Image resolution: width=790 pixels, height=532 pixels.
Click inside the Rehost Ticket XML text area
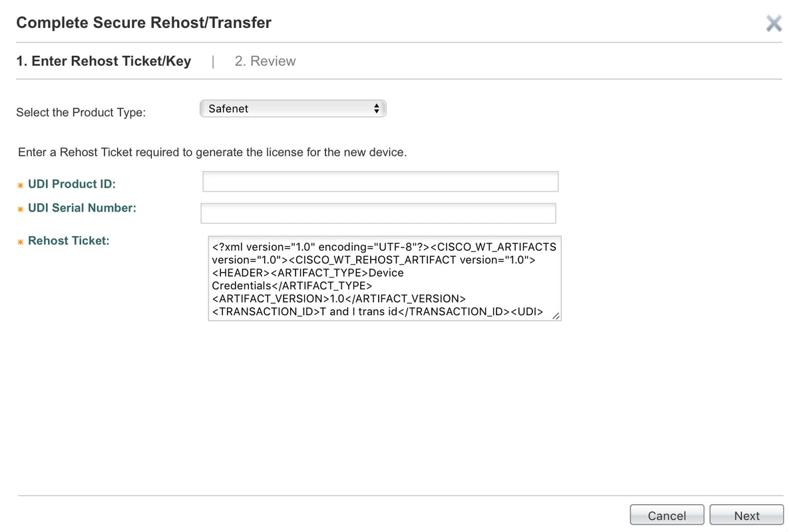pos(385,279)
